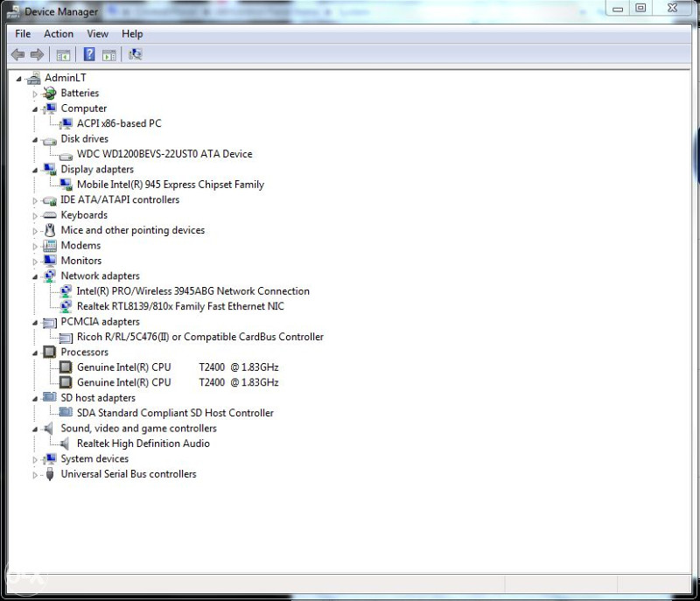Expand the Keyboards node

click(35, 216)
